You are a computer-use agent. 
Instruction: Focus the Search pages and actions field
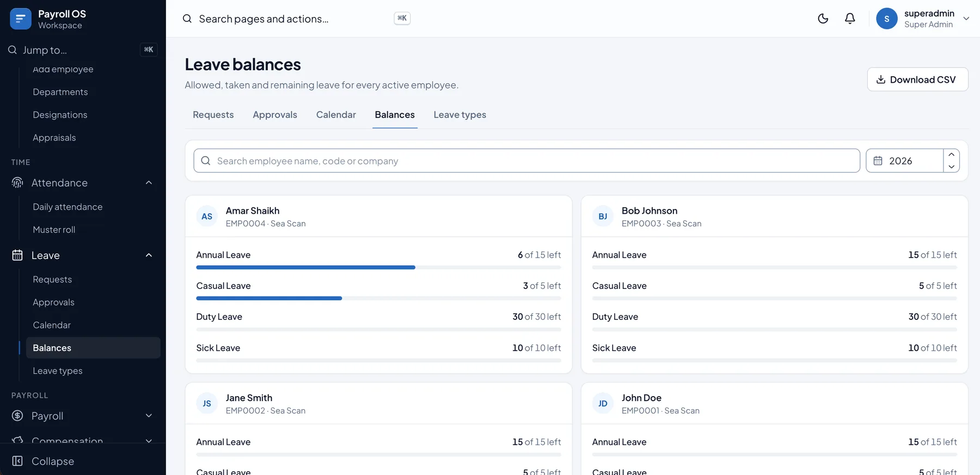(x=296, y=18)
